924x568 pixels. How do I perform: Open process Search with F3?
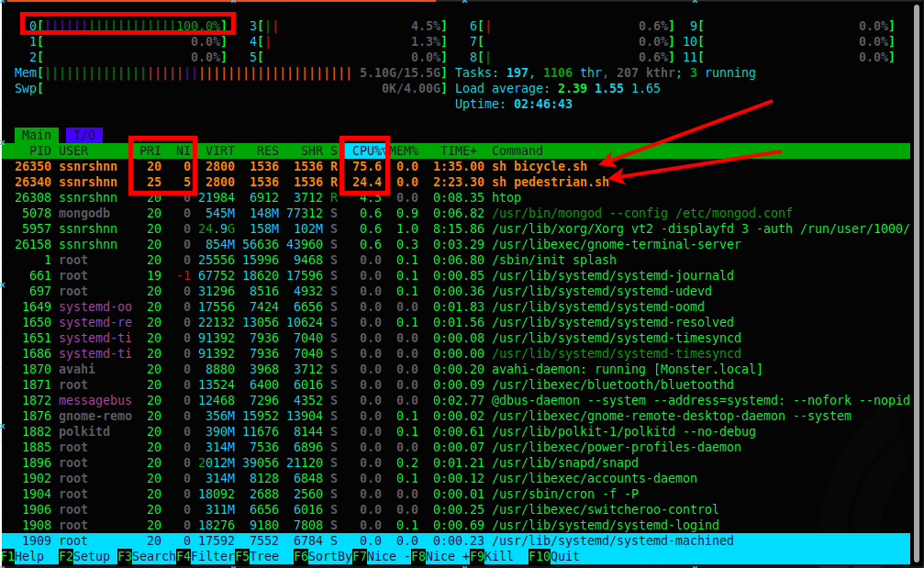click(x=147, y=556)
